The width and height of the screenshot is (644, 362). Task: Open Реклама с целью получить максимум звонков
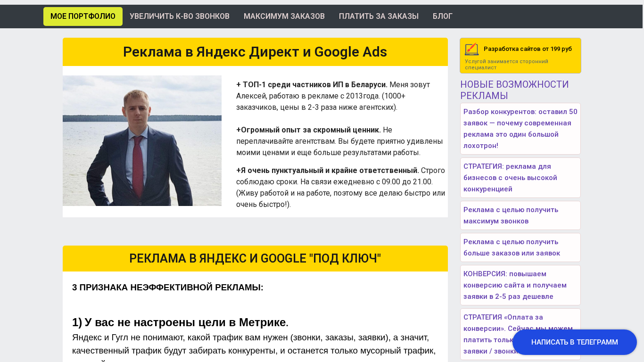(520, 215)
